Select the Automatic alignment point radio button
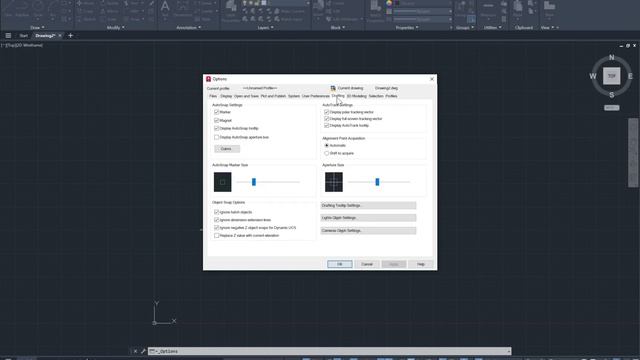640x360 pixels. [327, 145]
